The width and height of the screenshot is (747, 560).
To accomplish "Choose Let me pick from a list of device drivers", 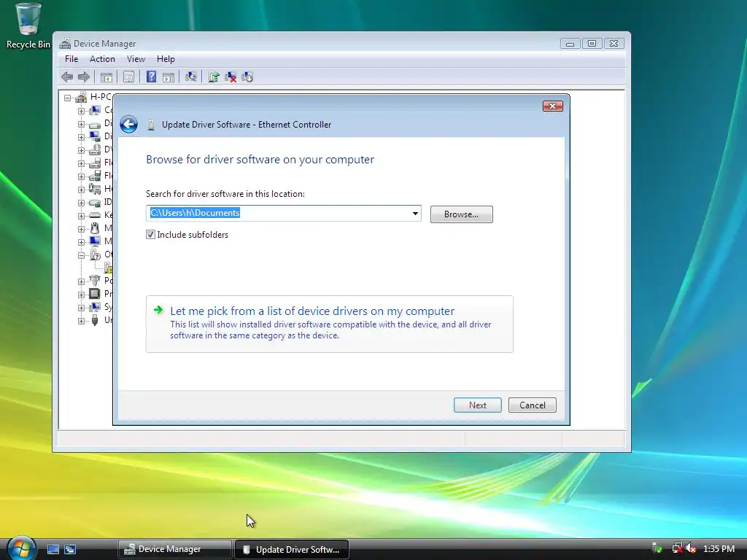I will tap(329, 324).
